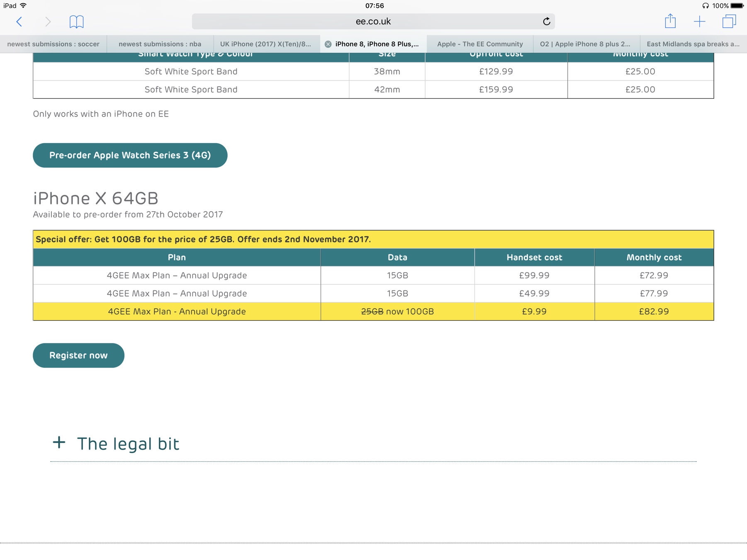Open the bookmarks book icon
The image size is (747, 560).
tap(77, 22)
